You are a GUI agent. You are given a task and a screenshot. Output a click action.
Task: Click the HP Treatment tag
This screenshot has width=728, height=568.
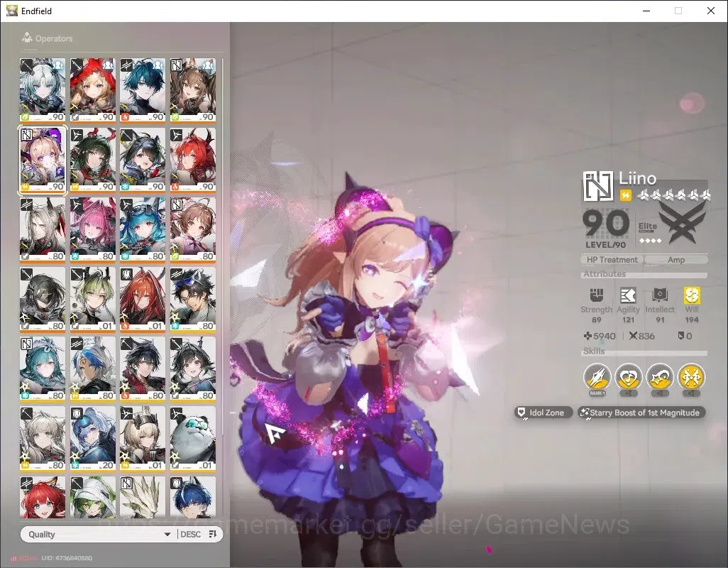(x=612, y=260)
